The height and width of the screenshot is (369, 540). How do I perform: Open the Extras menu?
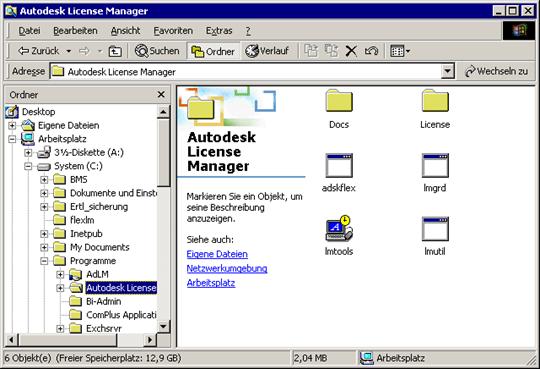coord(219,31)
